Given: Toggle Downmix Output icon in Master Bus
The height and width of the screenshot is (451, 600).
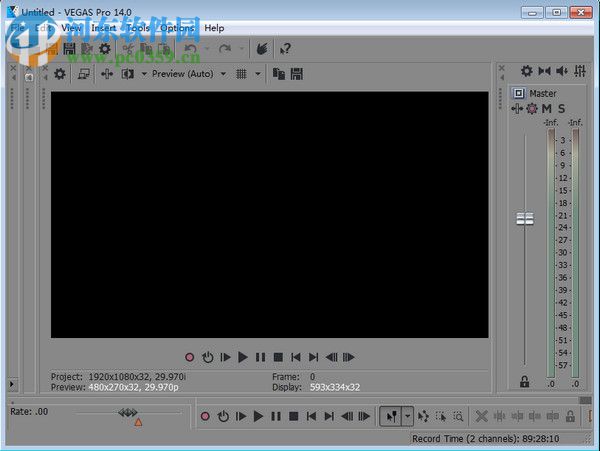Looking at the screenshot, I should point(545,71).
